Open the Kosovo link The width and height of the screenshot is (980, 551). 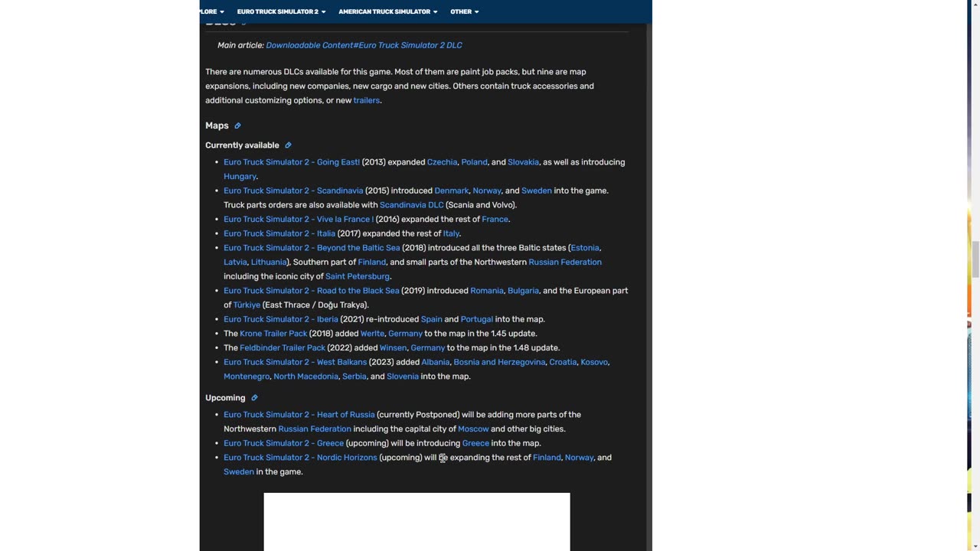(594, 362)
